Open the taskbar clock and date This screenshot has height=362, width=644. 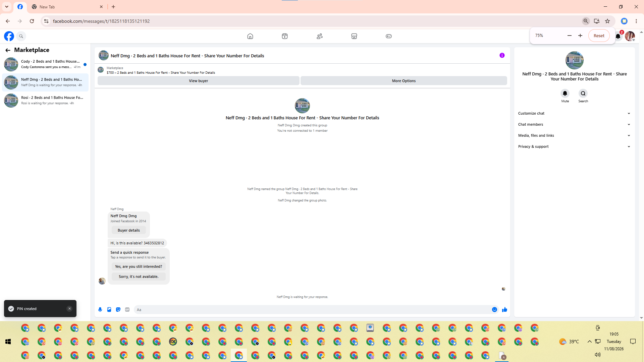click(614, 342)
